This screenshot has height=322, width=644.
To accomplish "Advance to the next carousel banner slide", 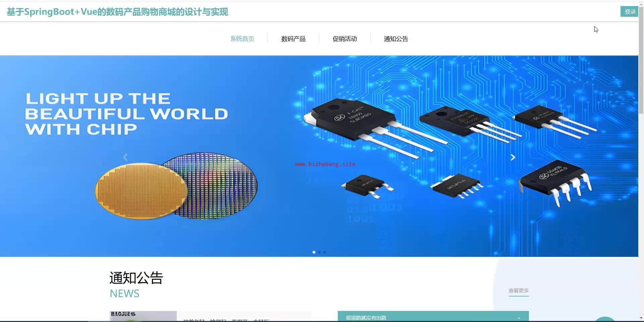I will (513, 157).
